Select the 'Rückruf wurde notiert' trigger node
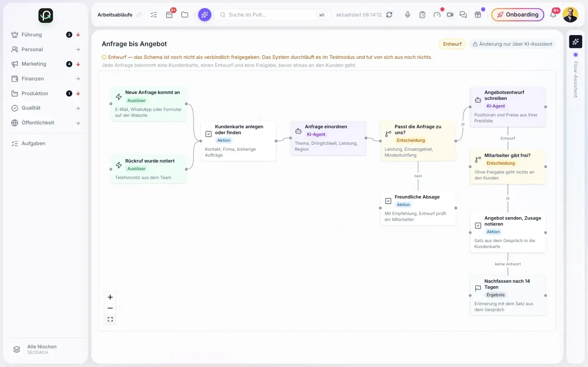The height and width of the screenshot is (367, 588). pos(149,169)
